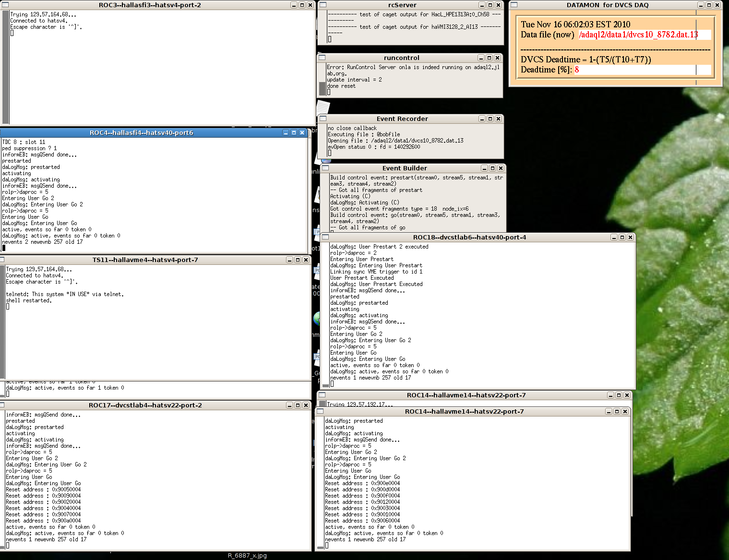Click 'Opening file : /adaql2/data1/dvcs10_8782.dat.13' line

(395, 141)
